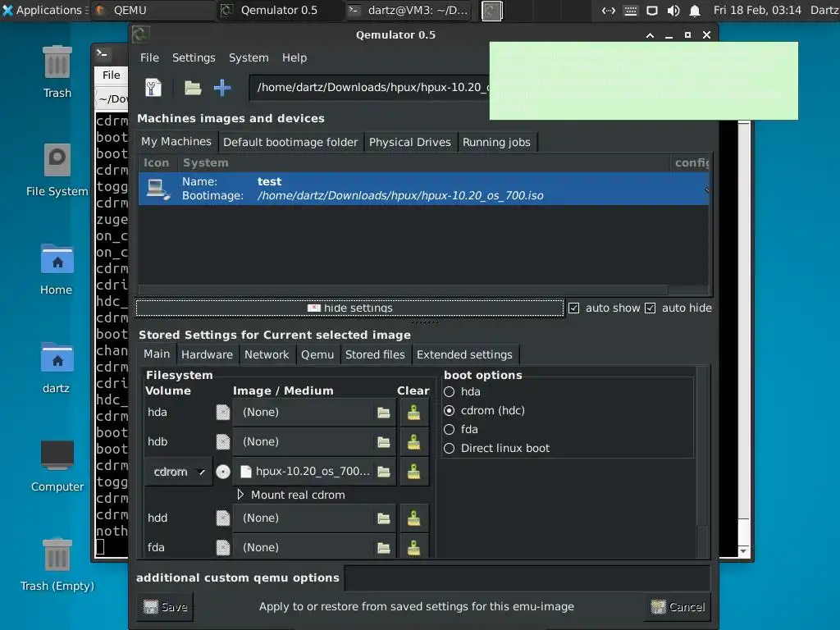Open the System menu
The image size is (840, 630).
tap(249, 58)
